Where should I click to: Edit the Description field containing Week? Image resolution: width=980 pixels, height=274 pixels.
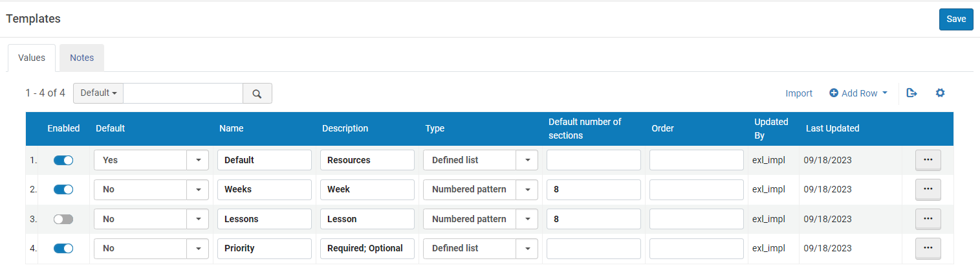tap(367, 189)
